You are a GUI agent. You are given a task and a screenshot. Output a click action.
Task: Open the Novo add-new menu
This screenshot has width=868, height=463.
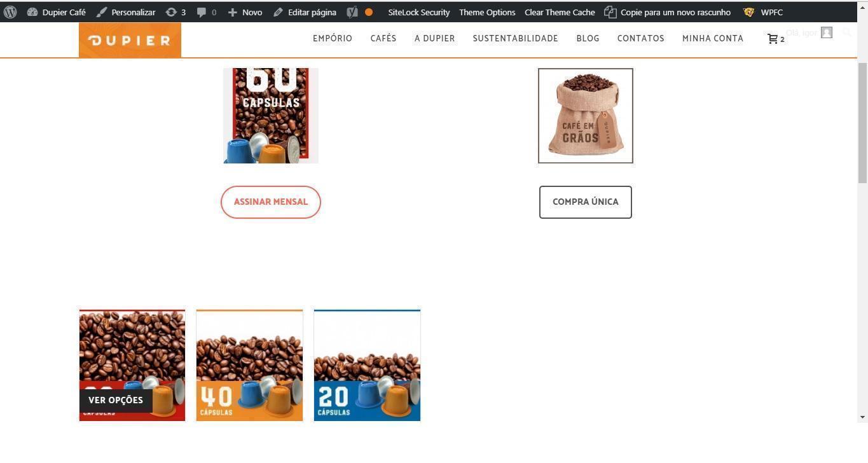(245, 12)
